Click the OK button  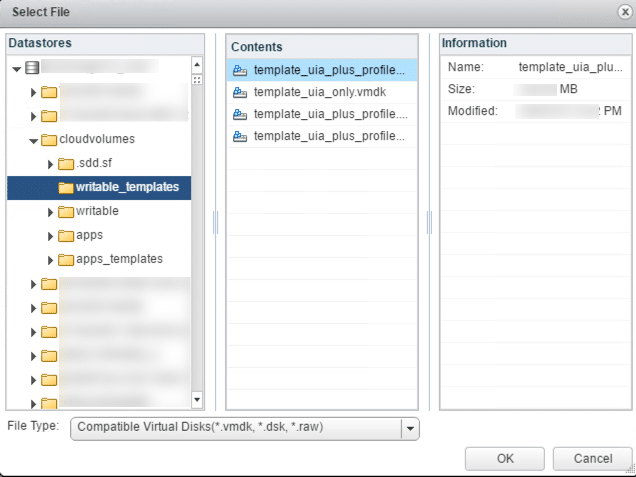point(505,459)
